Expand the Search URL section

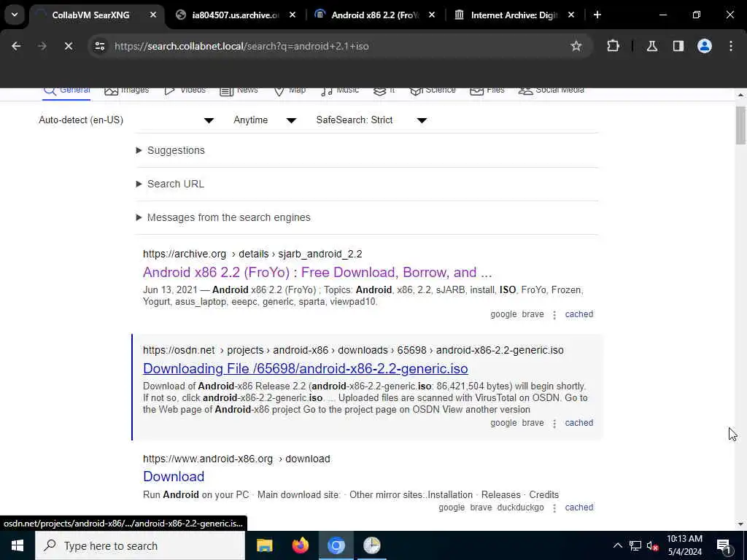170,184
